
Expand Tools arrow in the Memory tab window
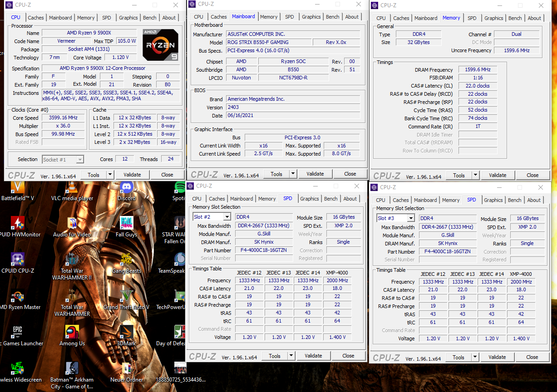(475, 175)
